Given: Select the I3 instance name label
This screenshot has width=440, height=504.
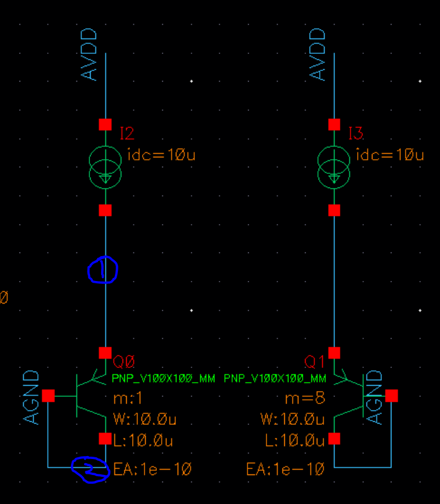Looking at the screenshot, I should (x=356, y=133).
